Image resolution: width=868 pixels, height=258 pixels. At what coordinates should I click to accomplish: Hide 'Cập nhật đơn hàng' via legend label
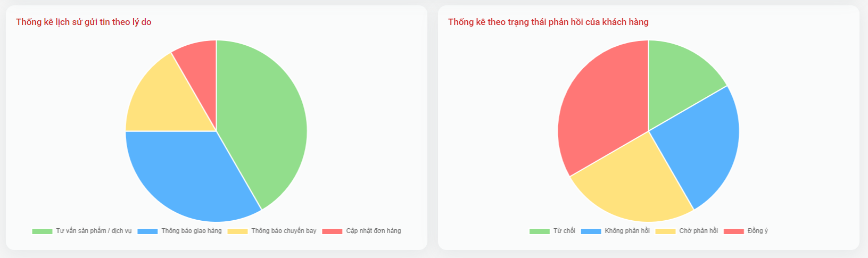[x=374, y=231]
